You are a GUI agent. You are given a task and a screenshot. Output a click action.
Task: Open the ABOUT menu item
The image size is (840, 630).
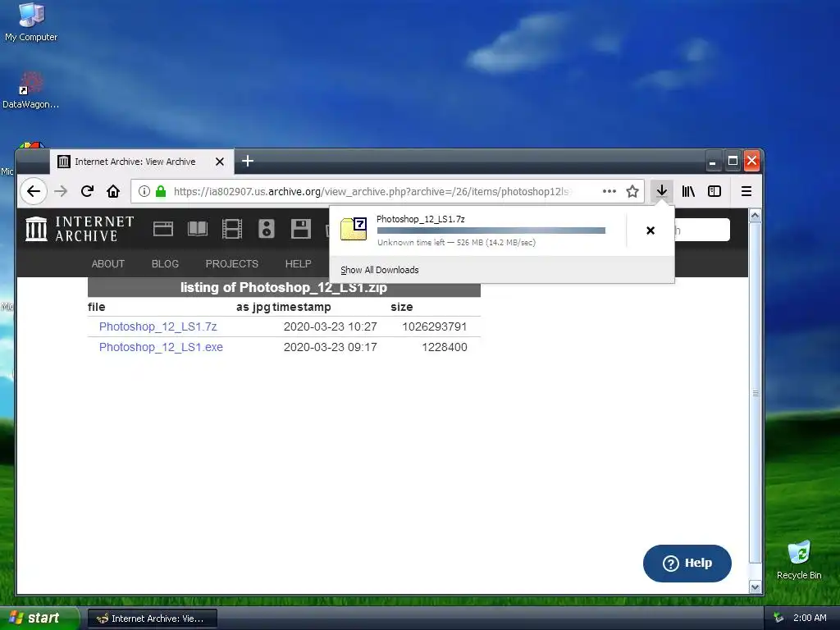pos(107,263)
